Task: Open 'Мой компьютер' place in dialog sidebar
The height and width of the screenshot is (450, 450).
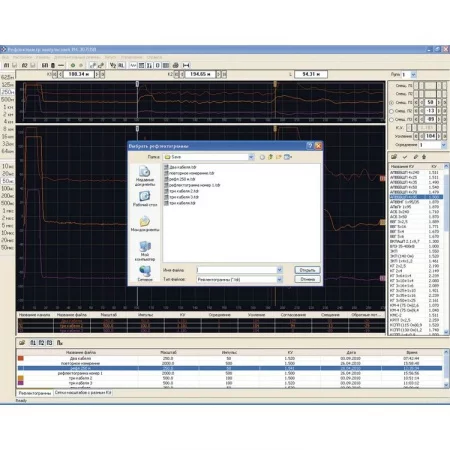Action: pyautogui.click(x=145, y=251)
